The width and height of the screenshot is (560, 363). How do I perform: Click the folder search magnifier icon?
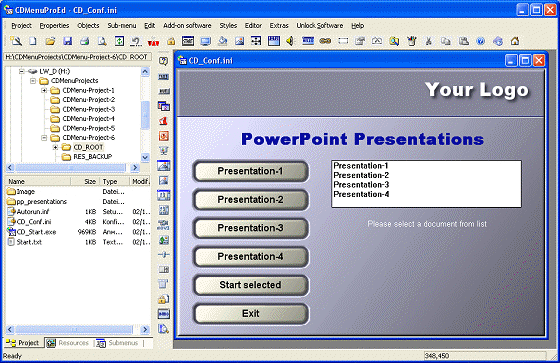pyautogui.click(x=394, y=41)
